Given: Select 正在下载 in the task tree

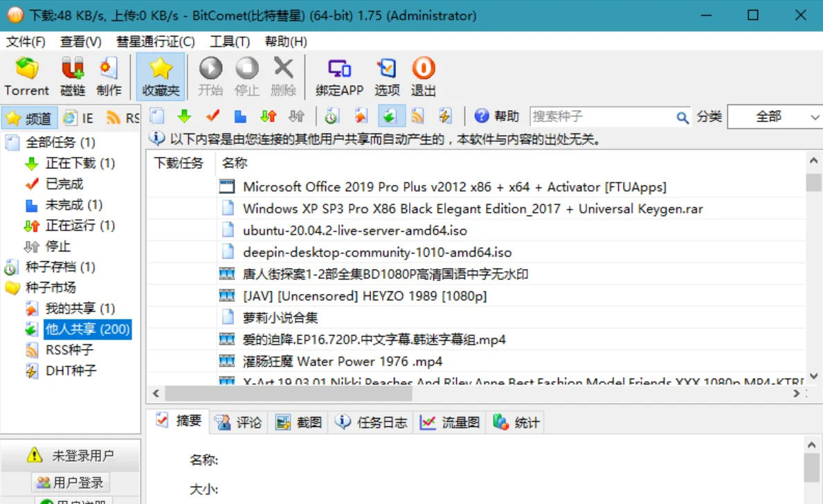Looking at the screenshot, I should point(70,163).
